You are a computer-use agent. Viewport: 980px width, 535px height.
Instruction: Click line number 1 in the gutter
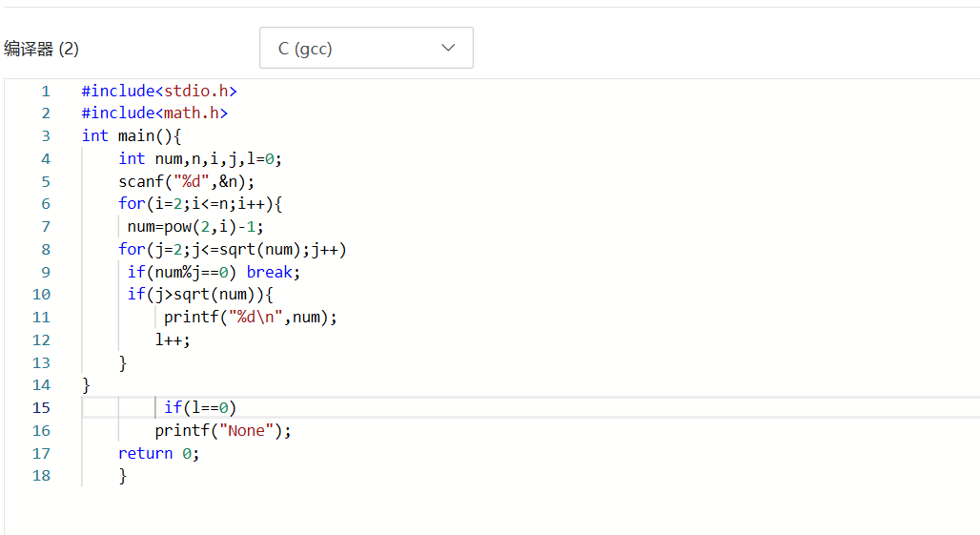46,92
